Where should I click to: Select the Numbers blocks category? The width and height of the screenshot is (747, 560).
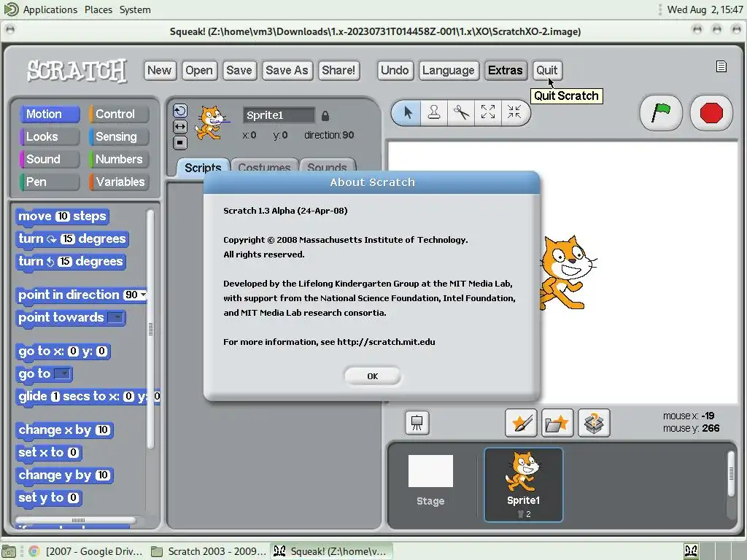119,160
